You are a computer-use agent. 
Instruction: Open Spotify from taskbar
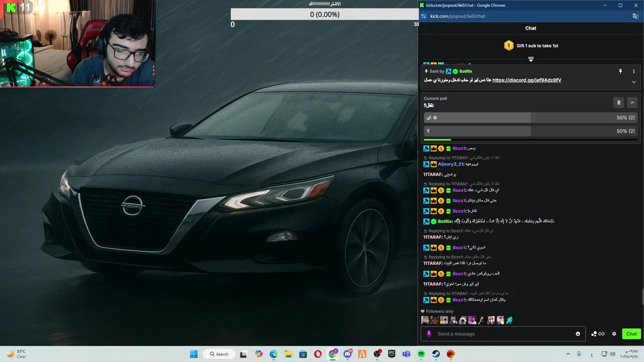(x=421, y=354)
